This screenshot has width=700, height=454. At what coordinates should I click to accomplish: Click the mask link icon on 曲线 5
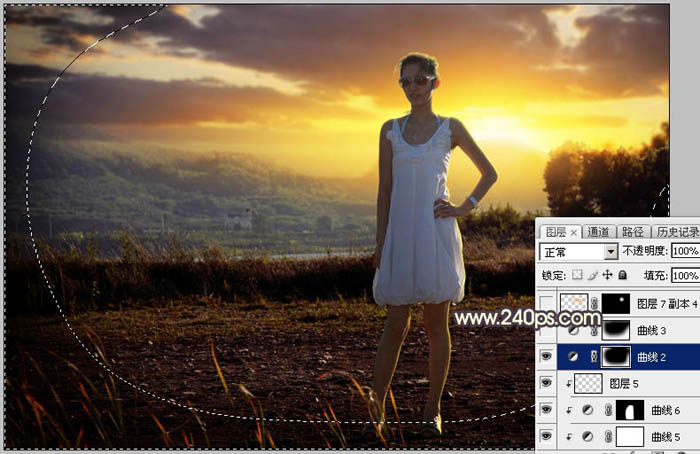click(608, 437)
